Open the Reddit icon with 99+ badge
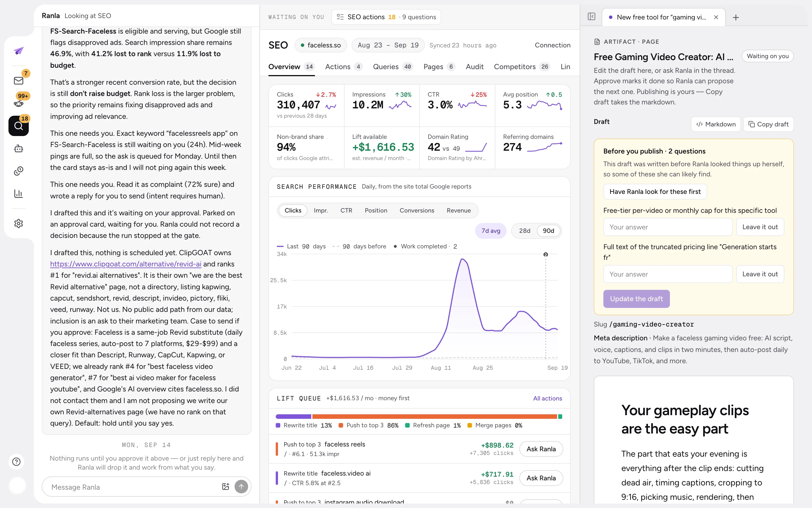The height and width of the screenshot is (508, 812). pyautogui.click(x=18, y=104)
